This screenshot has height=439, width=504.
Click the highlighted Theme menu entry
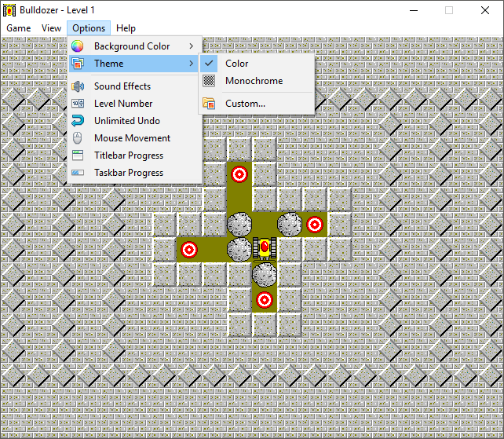coord(133,64)
